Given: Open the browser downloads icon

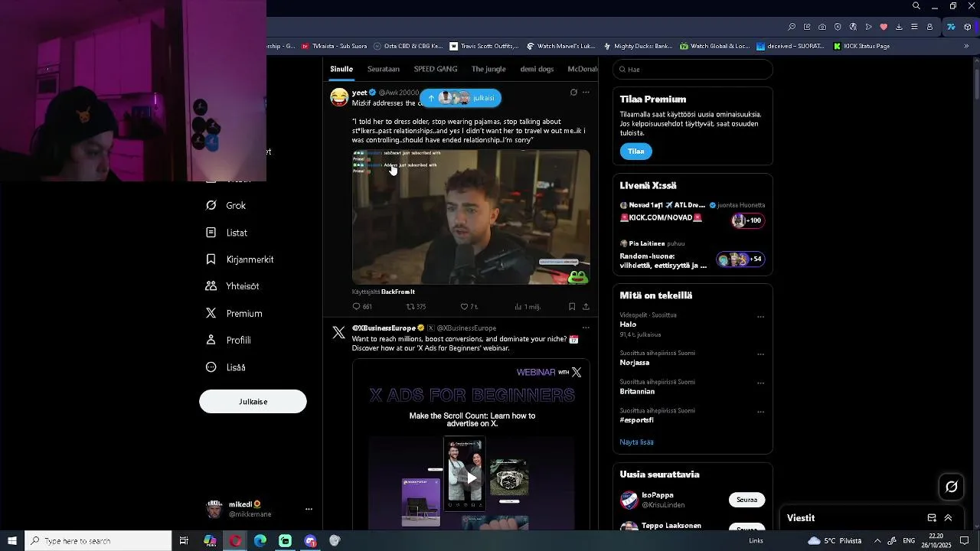Looking at the screenshot, I should click(x=899, y=27).
